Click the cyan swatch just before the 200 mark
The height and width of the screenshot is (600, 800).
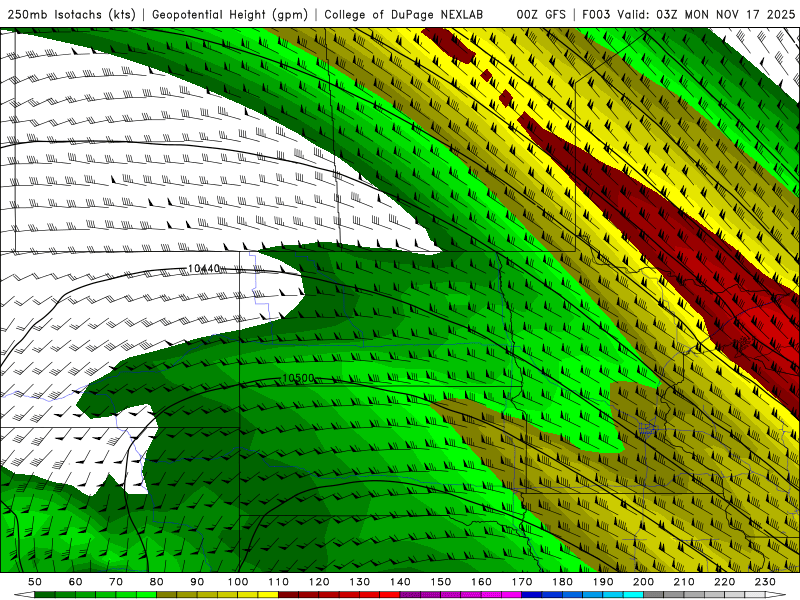[633, 595]
